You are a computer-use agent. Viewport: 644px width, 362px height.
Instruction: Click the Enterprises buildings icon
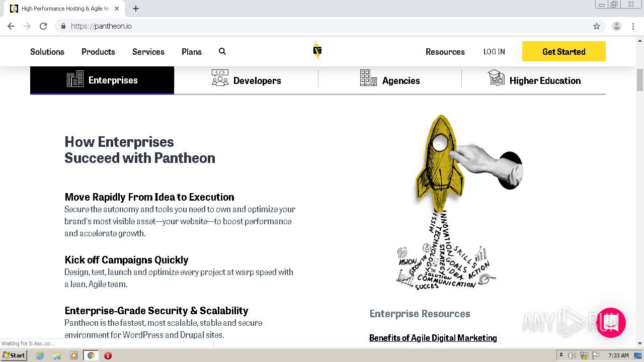coord(75,79)
